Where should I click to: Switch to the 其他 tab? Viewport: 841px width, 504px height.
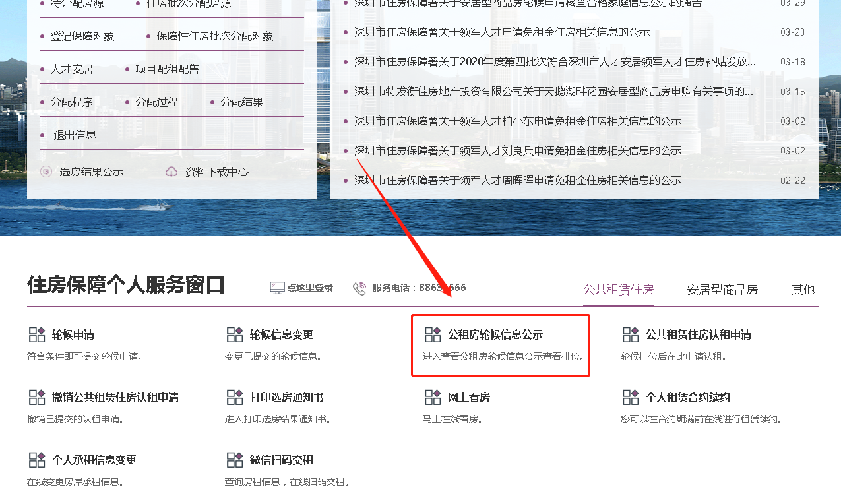(x=802, y=289)
